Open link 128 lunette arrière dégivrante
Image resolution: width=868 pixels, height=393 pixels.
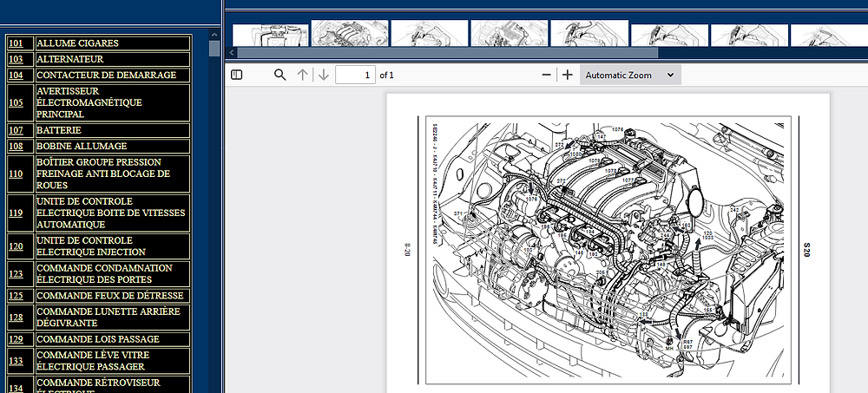16,318
